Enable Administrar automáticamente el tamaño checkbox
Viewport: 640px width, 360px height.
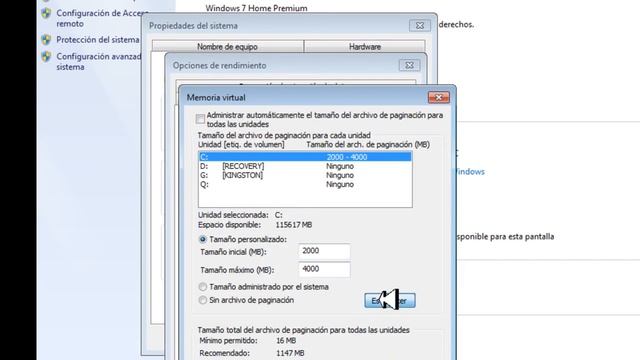(x=200, y=119)
